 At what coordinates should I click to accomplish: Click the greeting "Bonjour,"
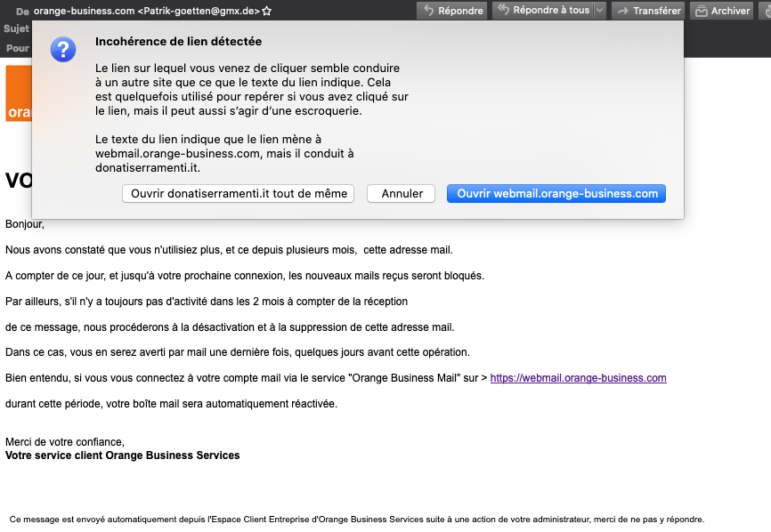pyautogui.click(x=25, y=224)
